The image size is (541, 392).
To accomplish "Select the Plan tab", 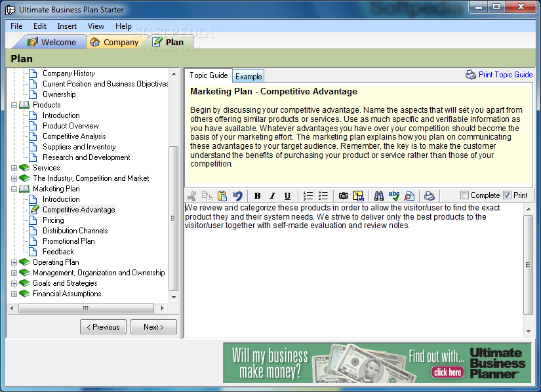I will [169, 42].
